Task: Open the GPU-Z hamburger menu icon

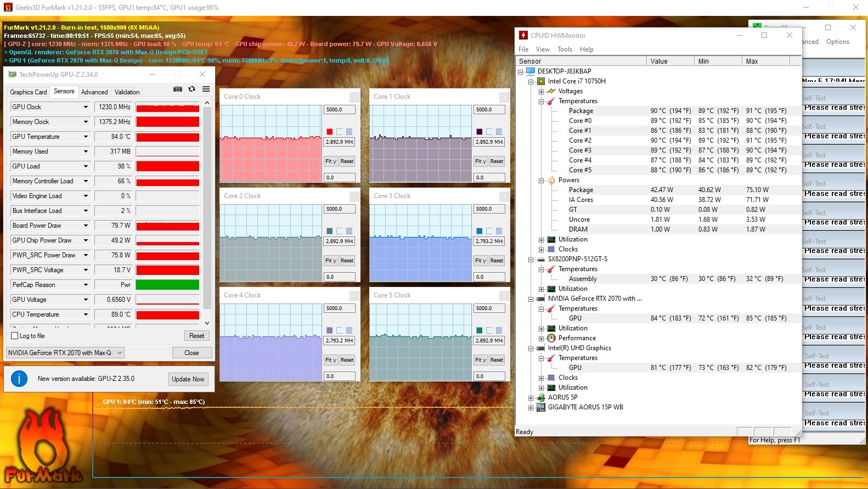Action: coord(206,89)
